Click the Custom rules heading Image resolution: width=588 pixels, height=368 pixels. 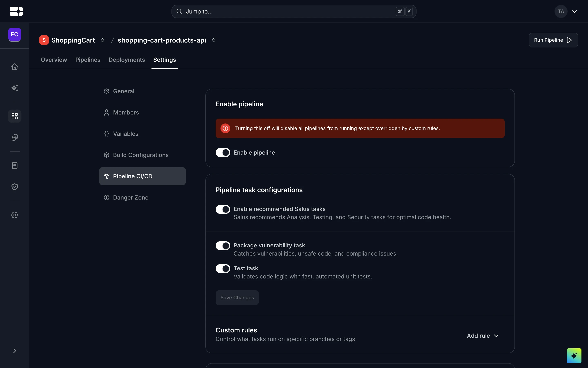(236, 330)
